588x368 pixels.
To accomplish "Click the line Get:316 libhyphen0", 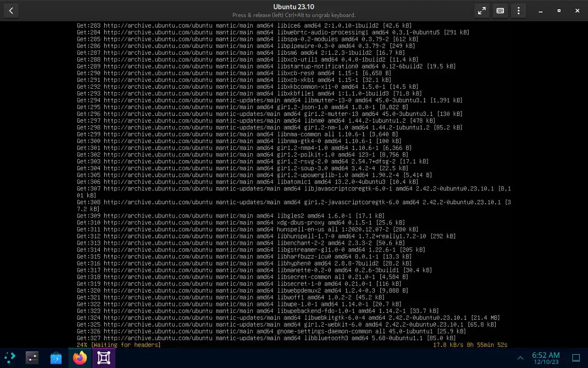I will (x=244, y=263).
